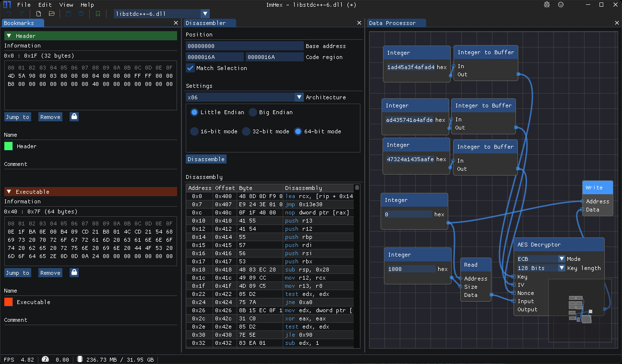Open ImHex settings with the gear icon
Image resolution: width=622 pixels, height=364 pixels.
click(x=547, y=4)
